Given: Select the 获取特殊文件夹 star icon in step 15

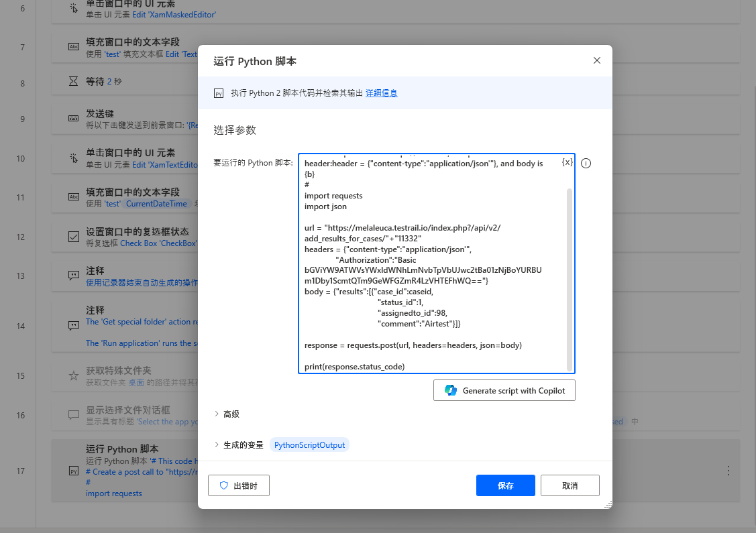Looking at the screenshot, I should pos(73,375).
